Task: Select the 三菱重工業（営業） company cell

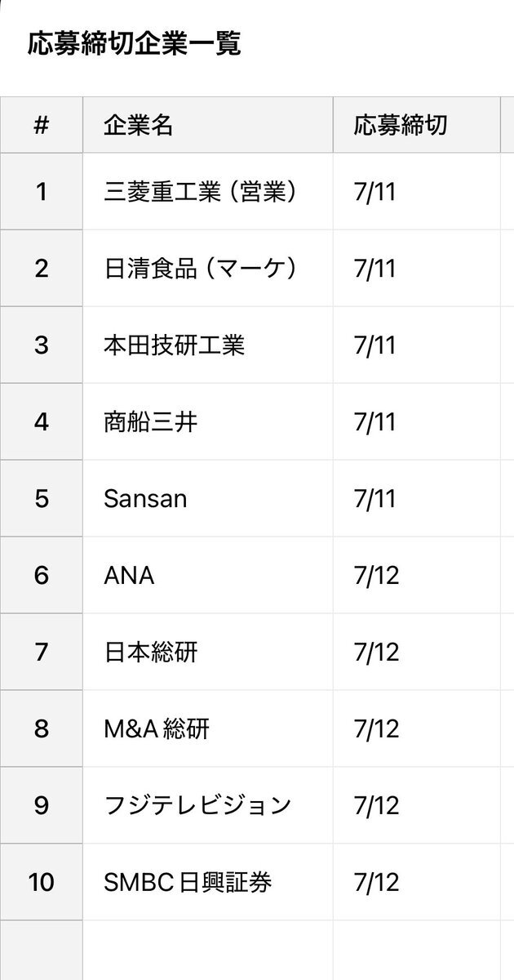Action: pos(208,192)
